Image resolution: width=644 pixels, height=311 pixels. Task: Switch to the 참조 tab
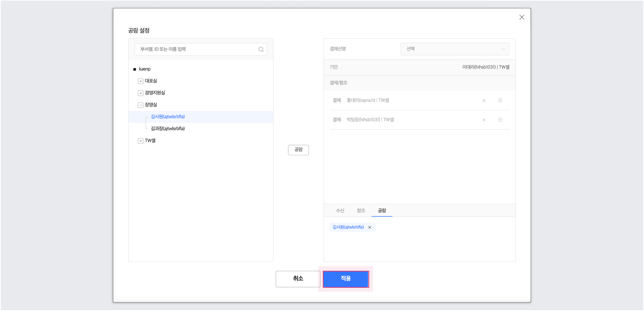(x=361, y=210)
